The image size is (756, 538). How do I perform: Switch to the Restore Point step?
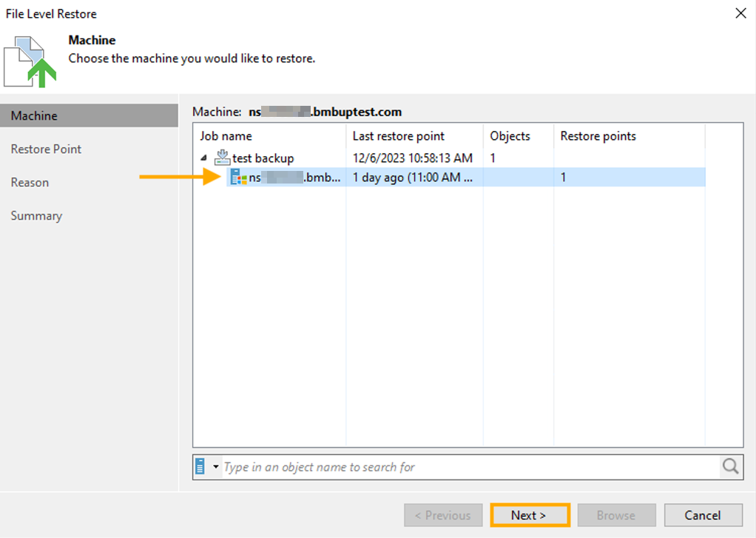(46, 149)
